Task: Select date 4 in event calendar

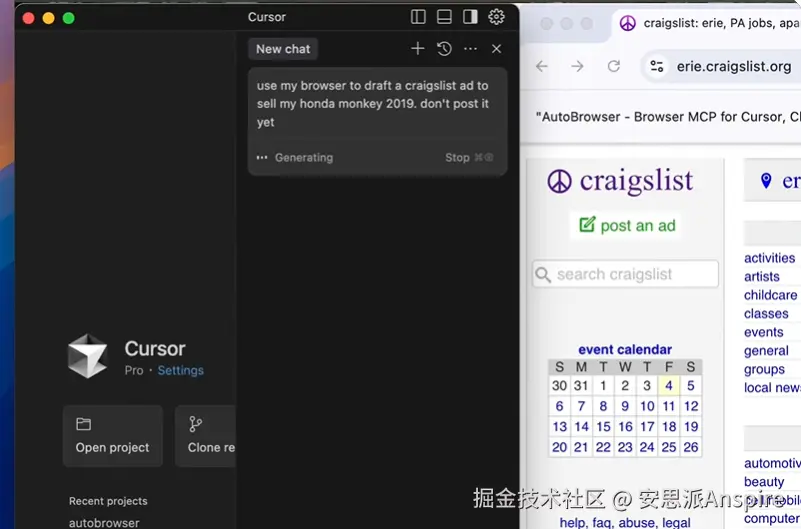Action: pyautogui.click(x=669, y=386)
